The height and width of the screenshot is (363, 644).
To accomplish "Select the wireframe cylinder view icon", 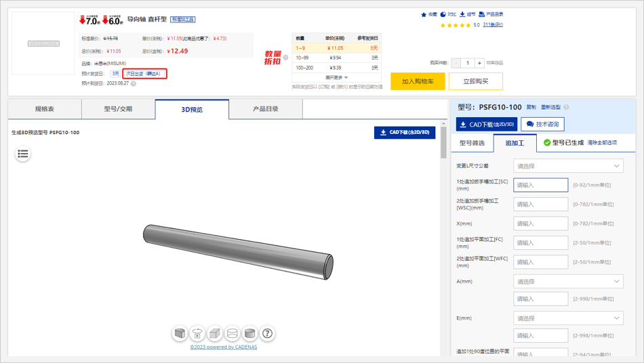I will 232,333.
